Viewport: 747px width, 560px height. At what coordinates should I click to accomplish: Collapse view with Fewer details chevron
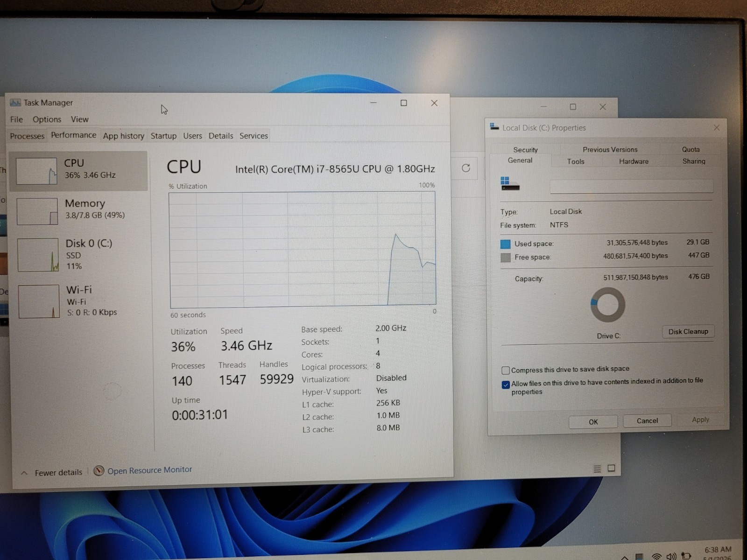(24, 473)
